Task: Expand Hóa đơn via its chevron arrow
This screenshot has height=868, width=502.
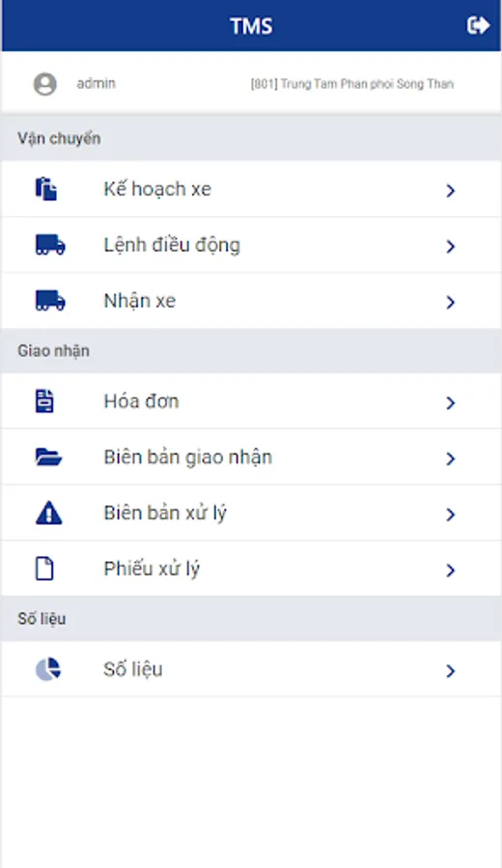Action: click(451, 403)
